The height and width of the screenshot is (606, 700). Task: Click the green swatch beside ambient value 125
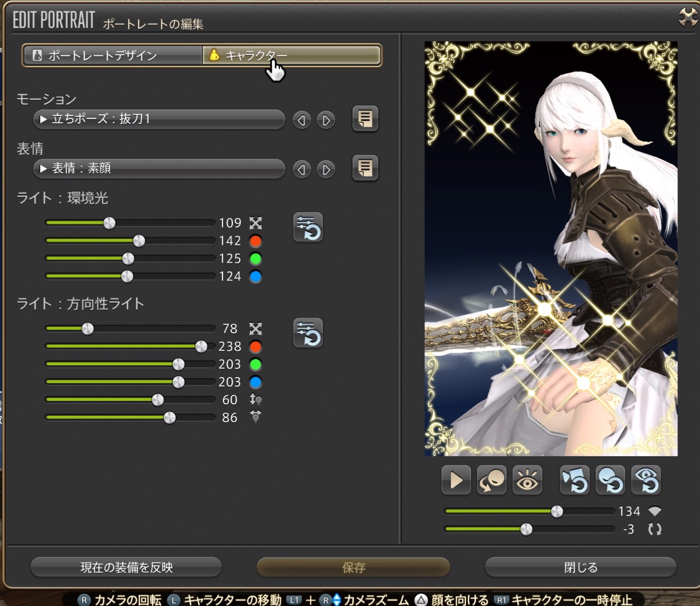(256, 259)
